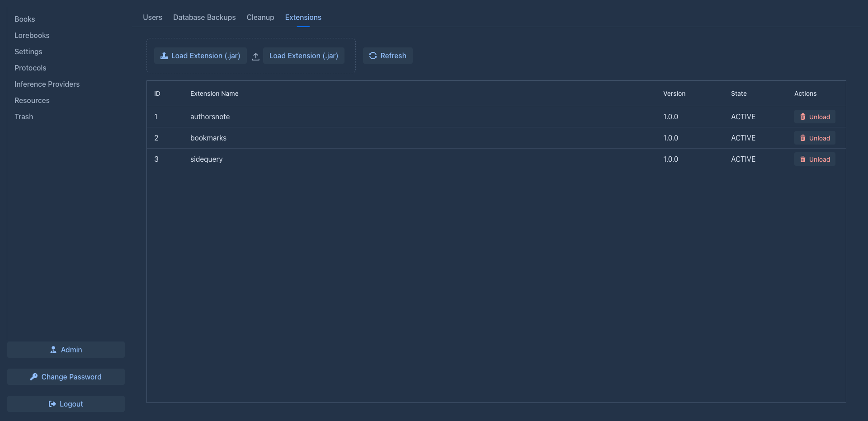Viewport: 868px width, 421px height.
Task: Open Settings in the sidebar
Action: [28, 51]
